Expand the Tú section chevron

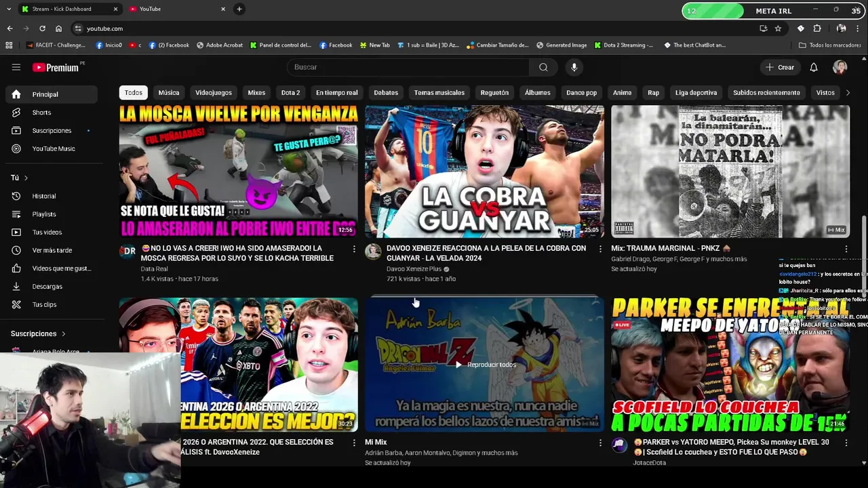coord(26,178)
